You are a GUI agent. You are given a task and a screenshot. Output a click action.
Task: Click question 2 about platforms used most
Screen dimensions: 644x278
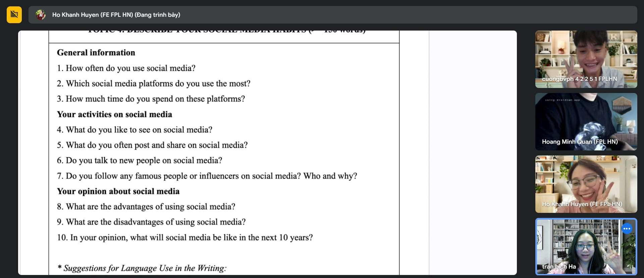(x=154, y=84)
